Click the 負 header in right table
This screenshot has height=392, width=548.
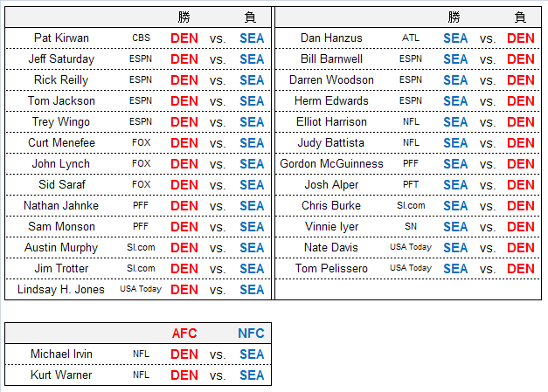click(x=520, y=17)
